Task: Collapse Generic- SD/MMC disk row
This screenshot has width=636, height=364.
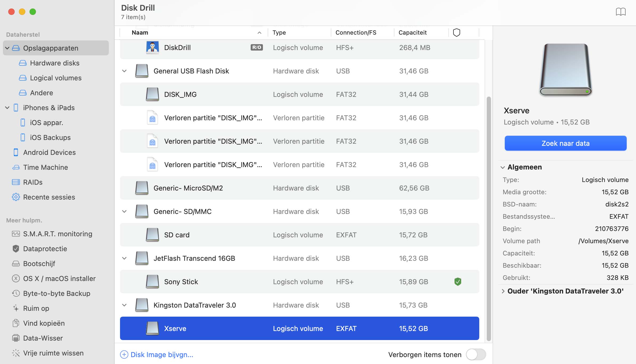Action: tap(124, 212)
